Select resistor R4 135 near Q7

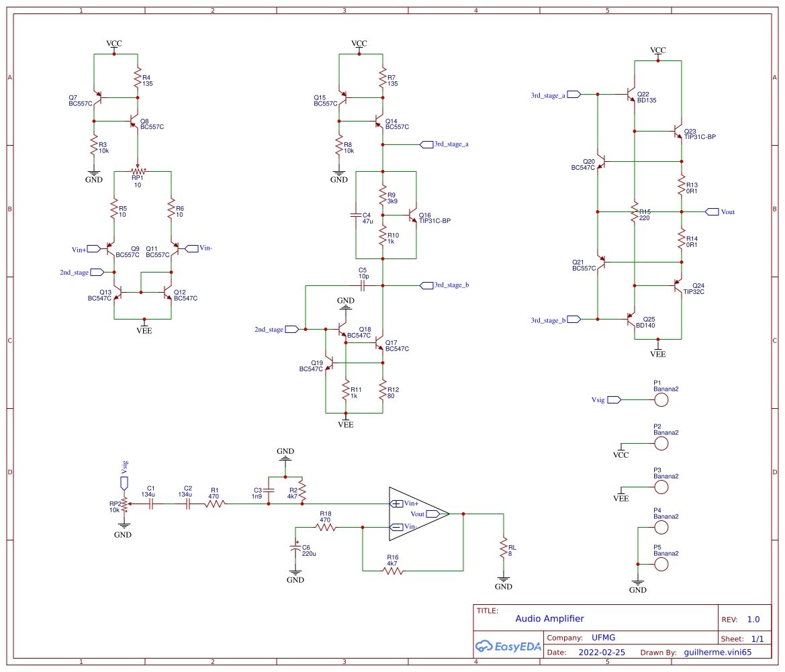(x=138, y=77)
